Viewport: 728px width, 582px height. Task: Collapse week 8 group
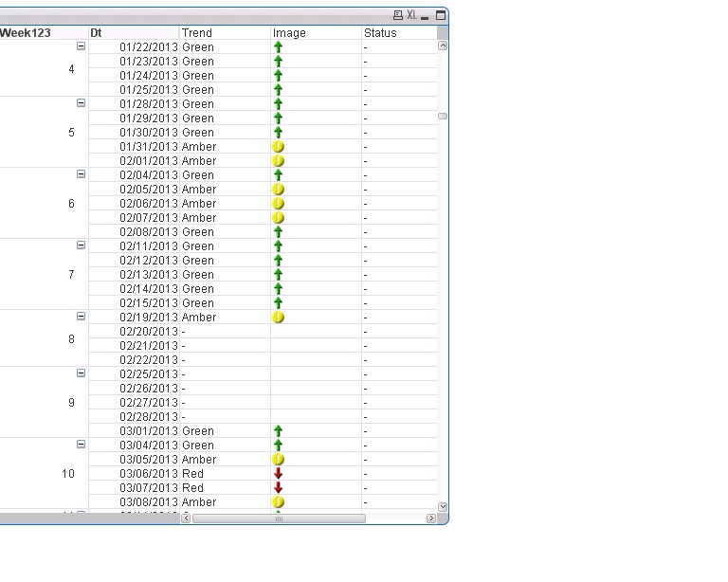click(x=81, y=316)
